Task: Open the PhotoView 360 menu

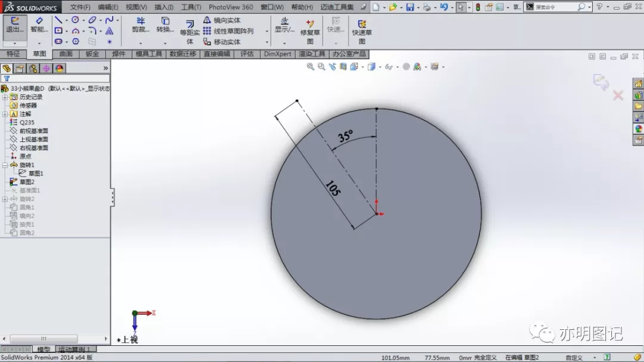Action: [231, 7]
